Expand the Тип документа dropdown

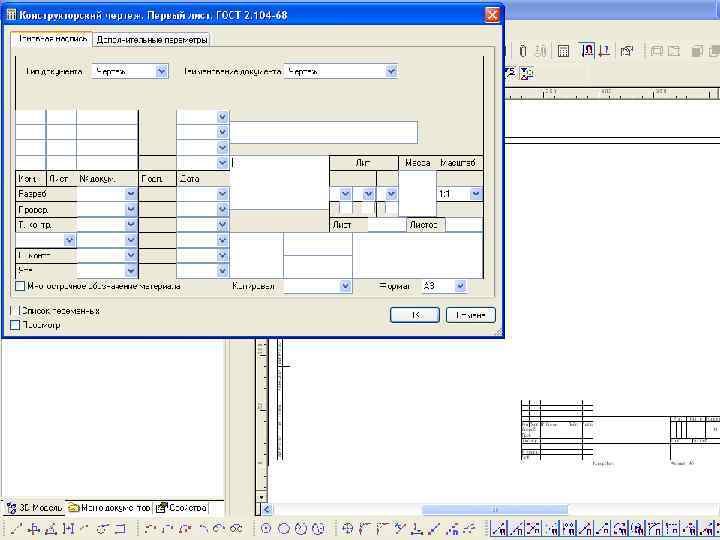tap(162, 72)
